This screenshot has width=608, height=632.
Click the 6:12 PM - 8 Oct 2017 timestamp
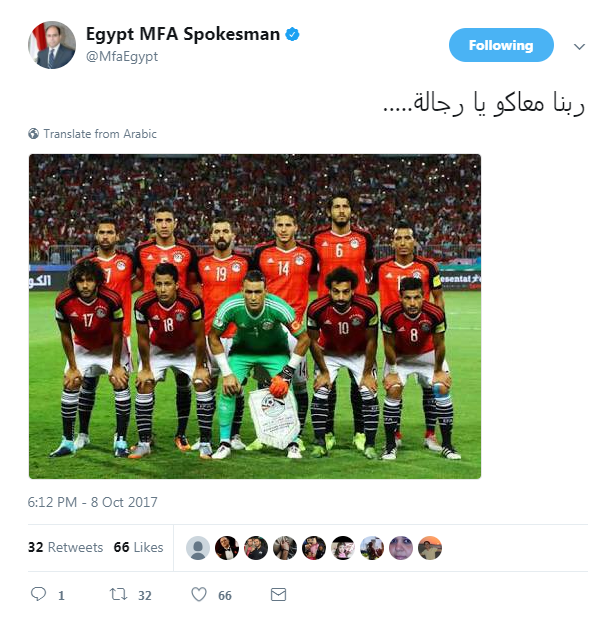coord(92,502)
